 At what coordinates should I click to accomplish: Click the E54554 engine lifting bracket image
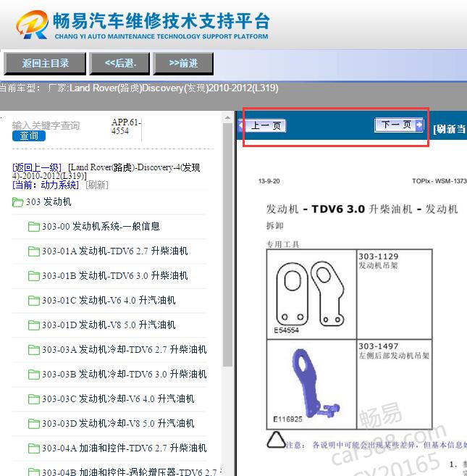pos(309,294)
